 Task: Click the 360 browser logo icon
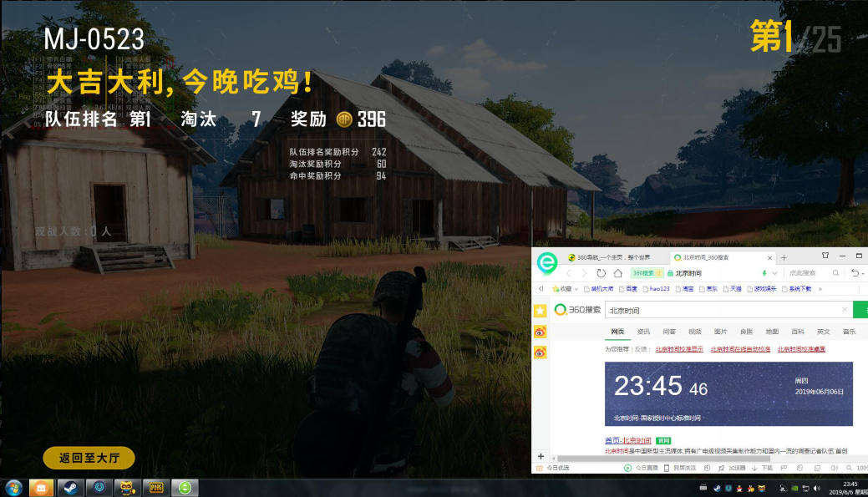coord(547,263)
